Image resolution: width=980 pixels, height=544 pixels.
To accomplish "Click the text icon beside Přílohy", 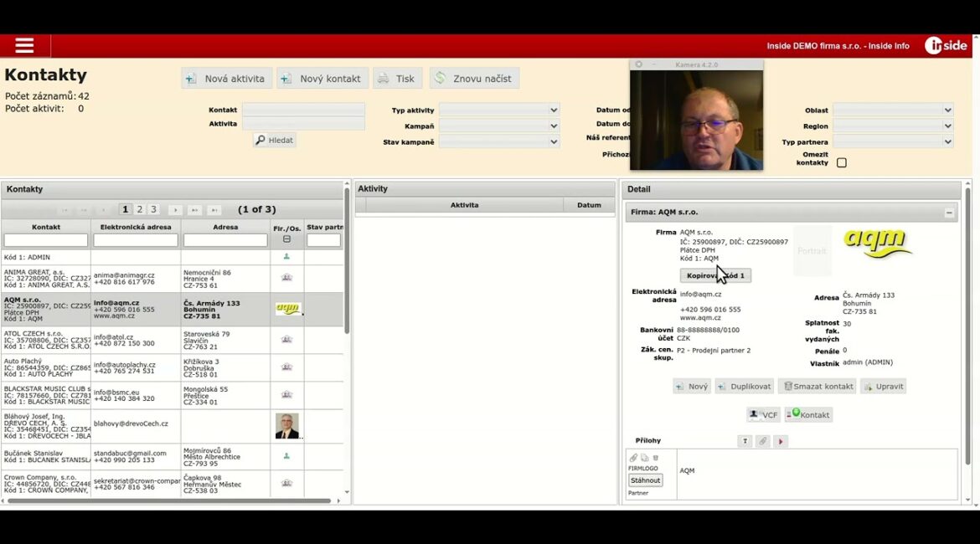I will (x=745, y=441).
